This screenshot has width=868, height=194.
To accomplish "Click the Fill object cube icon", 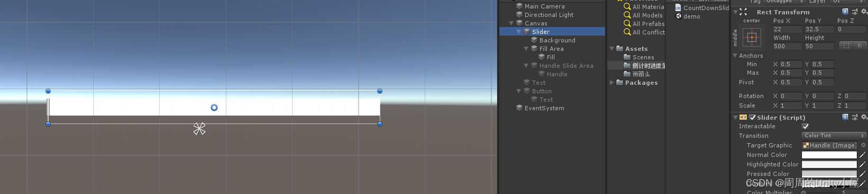I will pos(542,57).
